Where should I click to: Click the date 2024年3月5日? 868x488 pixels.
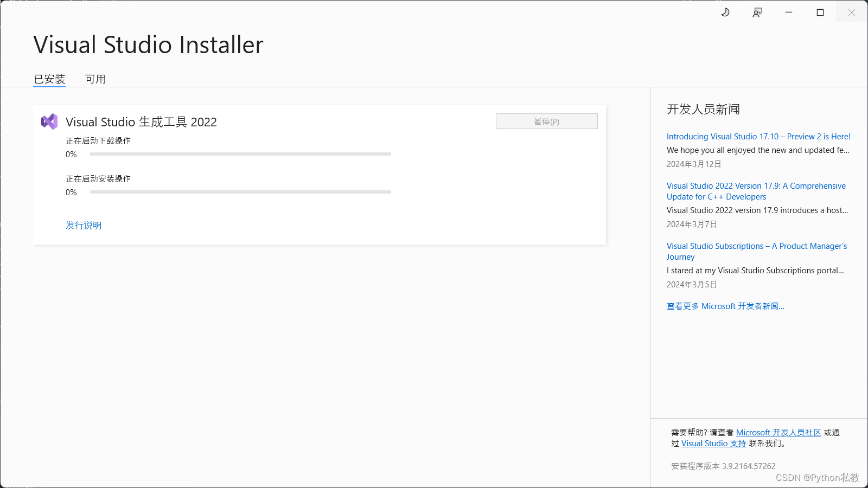pos(692,285)
